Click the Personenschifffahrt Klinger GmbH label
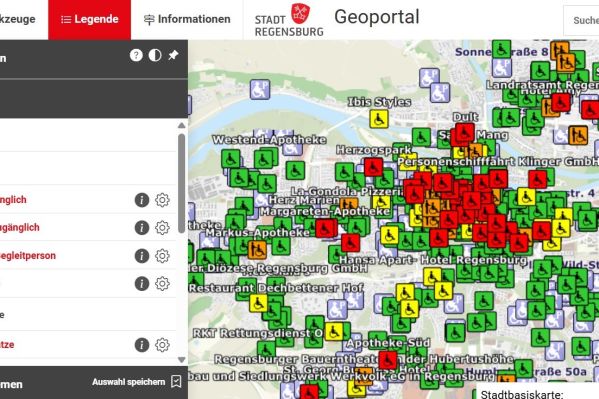The height and width of the screenshot is (399, 599). (498, 162)
